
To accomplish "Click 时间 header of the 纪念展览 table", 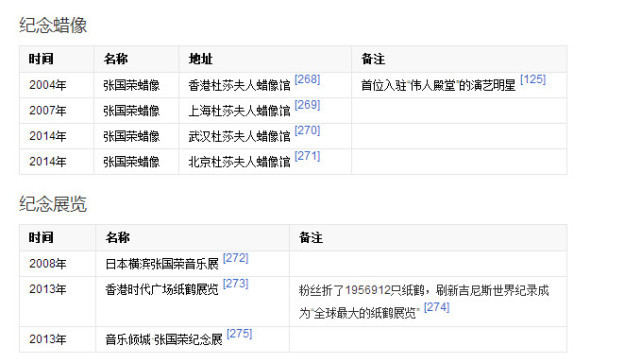I will pyautogui.click(x=41, y=238).
